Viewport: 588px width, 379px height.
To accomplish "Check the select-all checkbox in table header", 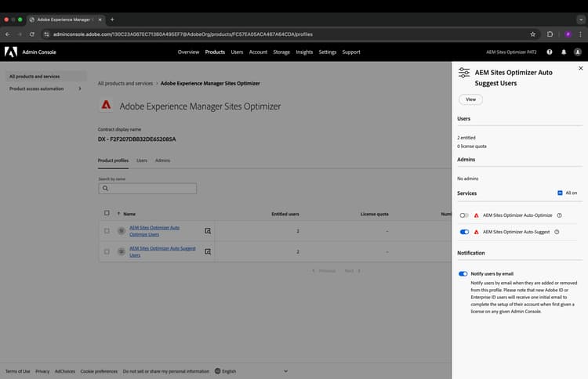I will click(107, 213).
